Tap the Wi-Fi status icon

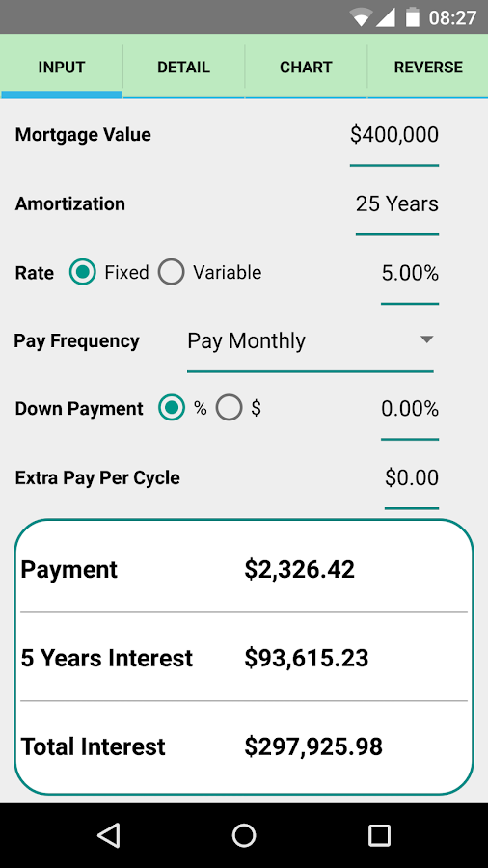[x=361, y=17]
